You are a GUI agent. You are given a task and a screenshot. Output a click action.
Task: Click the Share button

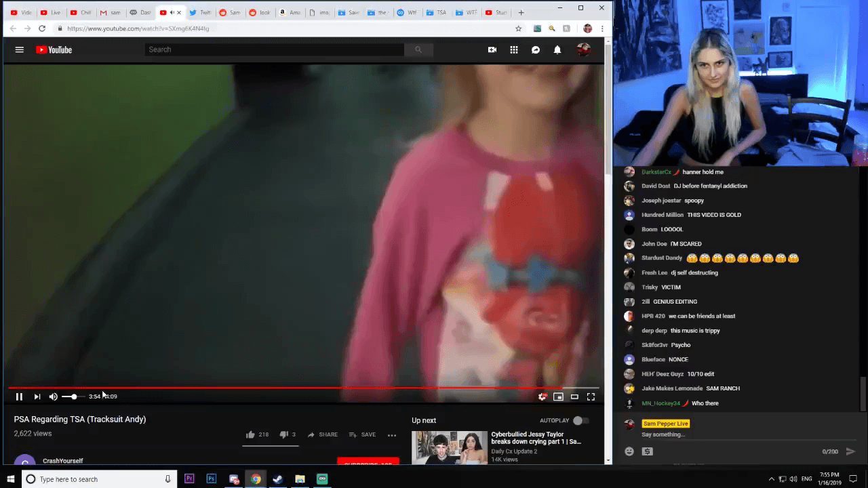[322, 434]
